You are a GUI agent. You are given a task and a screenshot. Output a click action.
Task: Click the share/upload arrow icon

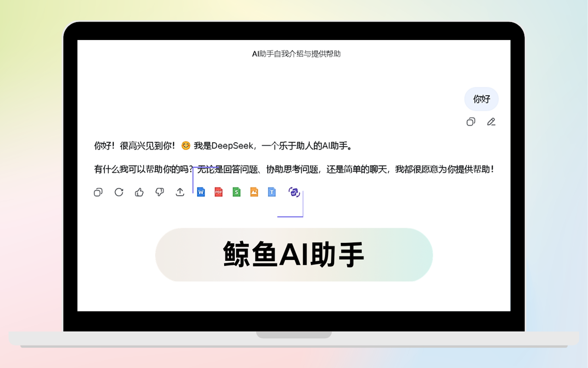(x=180, y=192)
